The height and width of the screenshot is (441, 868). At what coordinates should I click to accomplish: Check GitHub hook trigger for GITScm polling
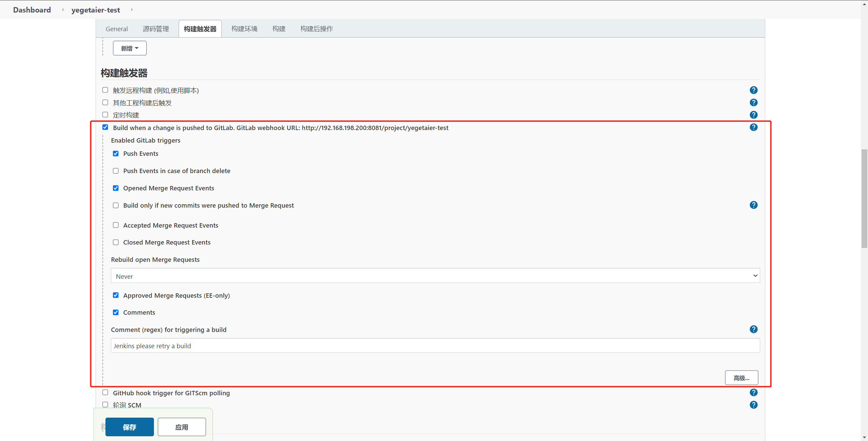click(105, 393)
